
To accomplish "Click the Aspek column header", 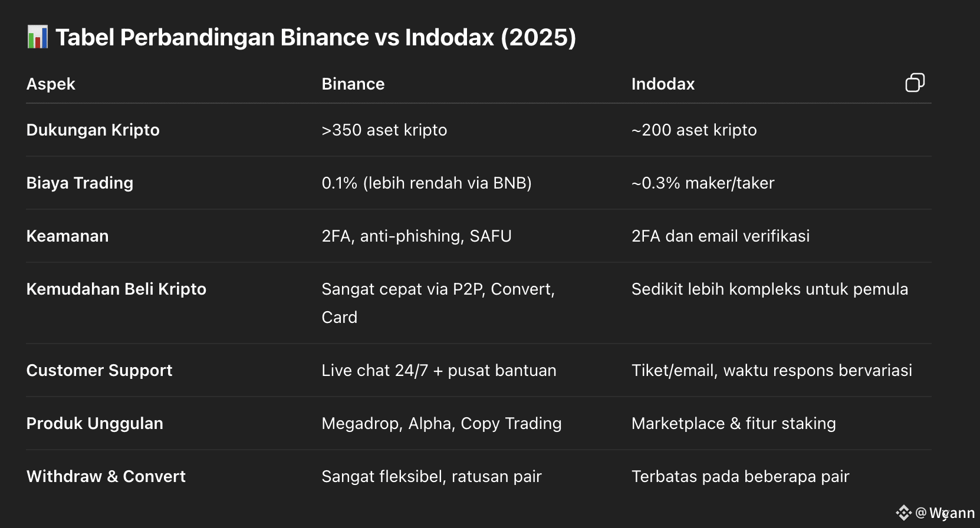I will [51, 84].
